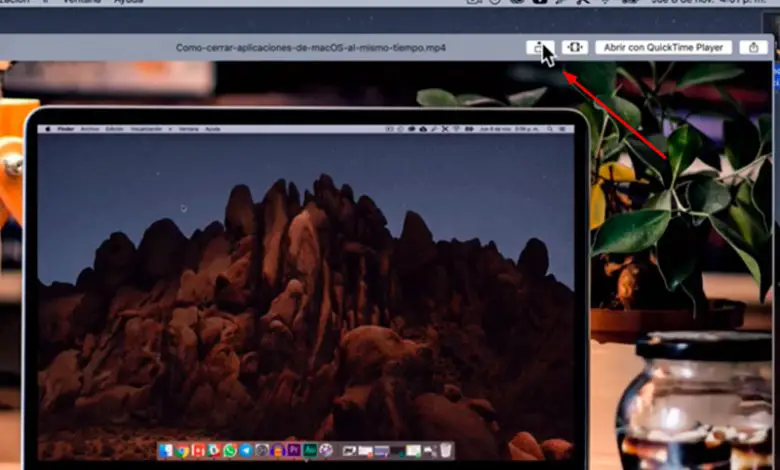Screen dimensions: 780x470
Task: Click the Premiere Pro icon in the video's Dock
Action: [x=294, y=450]
